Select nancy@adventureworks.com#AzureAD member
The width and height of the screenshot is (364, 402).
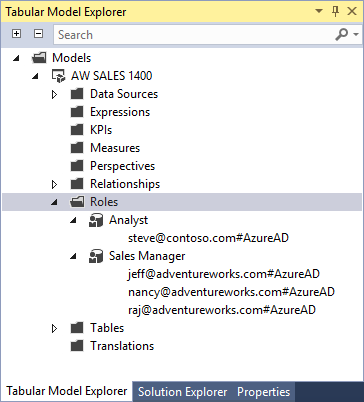tap(231, 292)
